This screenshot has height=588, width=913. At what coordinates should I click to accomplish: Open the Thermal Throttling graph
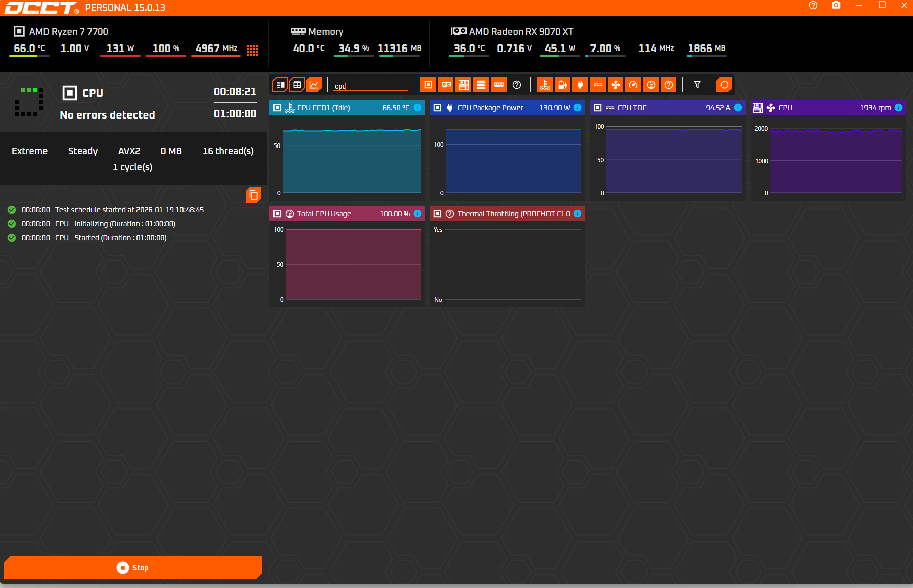click(x=508, y=264)
